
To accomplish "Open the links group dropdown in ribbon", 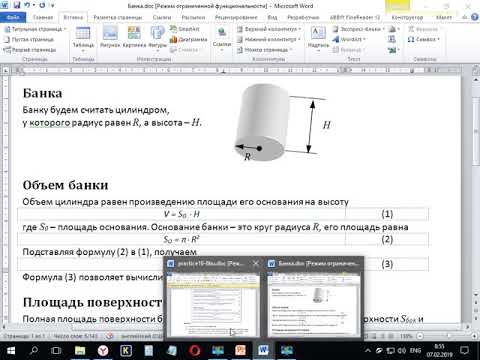I will tap(222, 38).
